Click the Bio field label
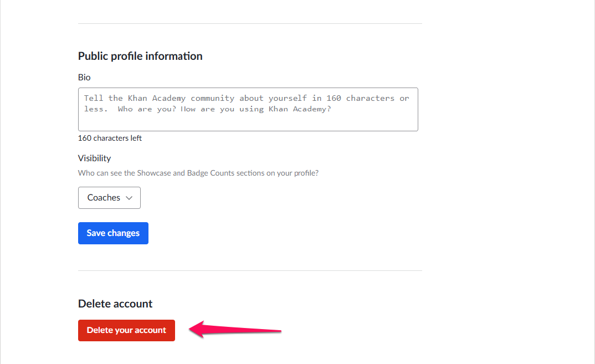Viewport: 595px width, 364px height. click(x=84, y=78)
